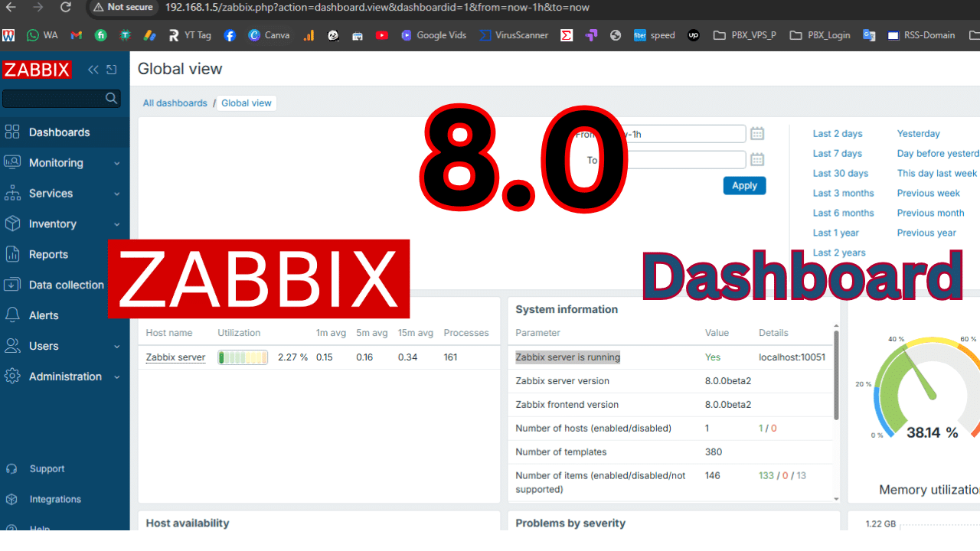
Task: Open the WhatsApp WA bookmark
Action: click(x=42, y=35)
